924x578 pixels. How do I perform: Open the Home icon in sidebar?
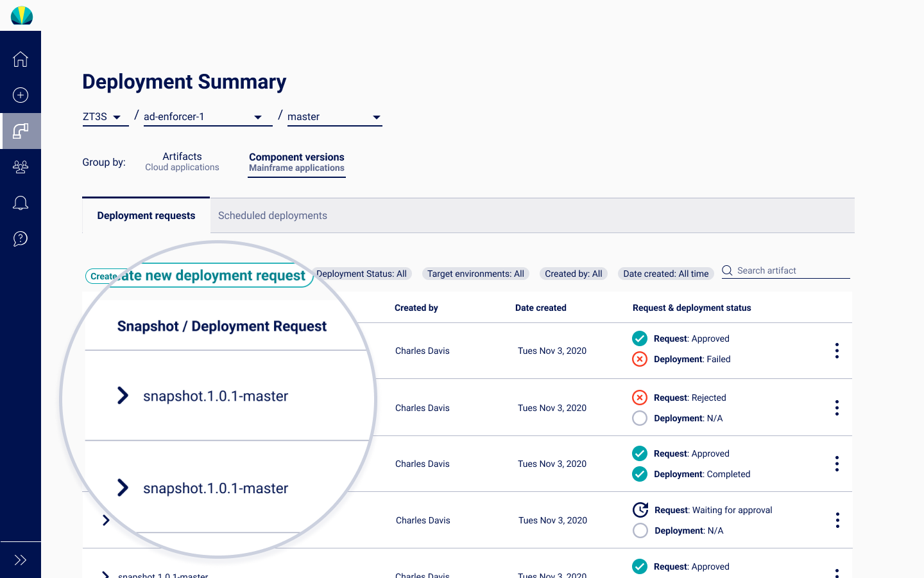[21, 59]
